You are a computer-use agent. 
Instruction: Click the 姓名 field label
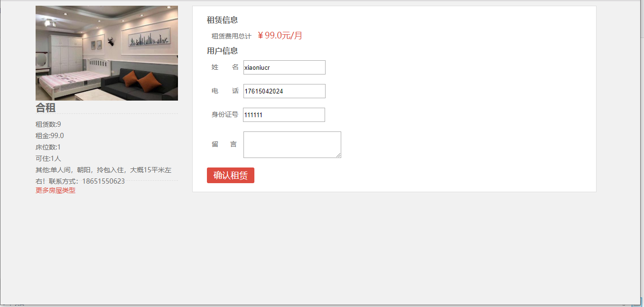click(x=225, y=67)
